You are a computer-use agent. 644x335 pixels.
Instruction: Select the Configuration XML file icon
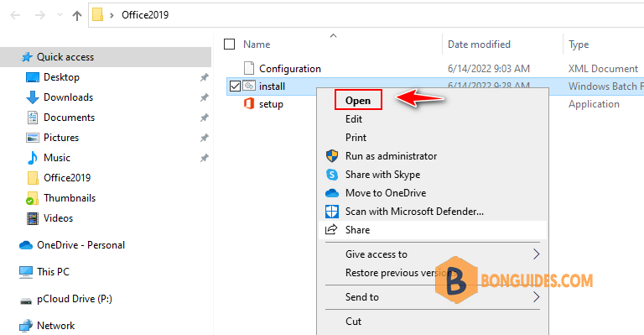pos(249,68)
